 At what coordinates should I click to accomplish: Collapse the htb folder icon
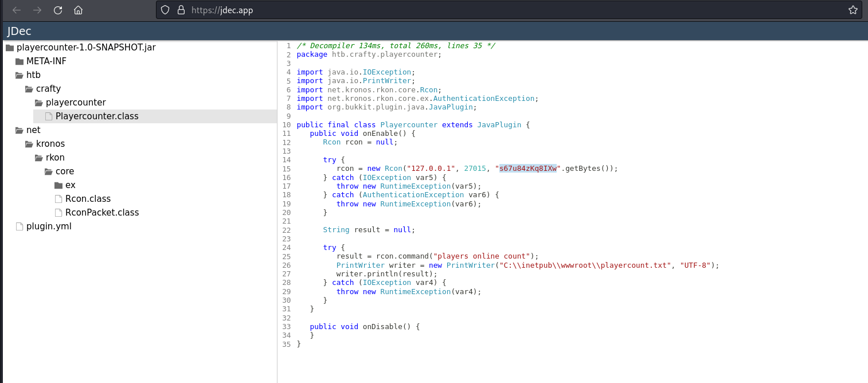(x=19, y=75)
